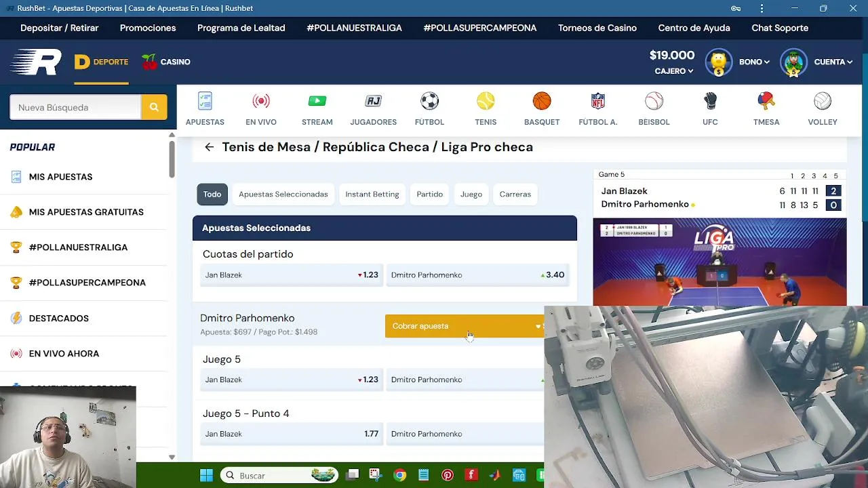Select the Tenis ball icon
Image resolution: width=868 pixels, height=488 pixels.
[x=486, y=101]
